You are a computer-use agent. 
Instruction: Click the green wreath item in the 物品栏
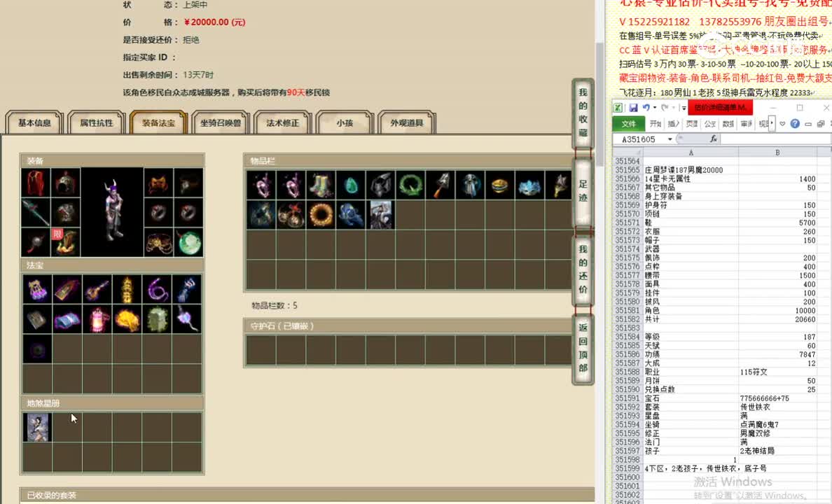[410, 185]
